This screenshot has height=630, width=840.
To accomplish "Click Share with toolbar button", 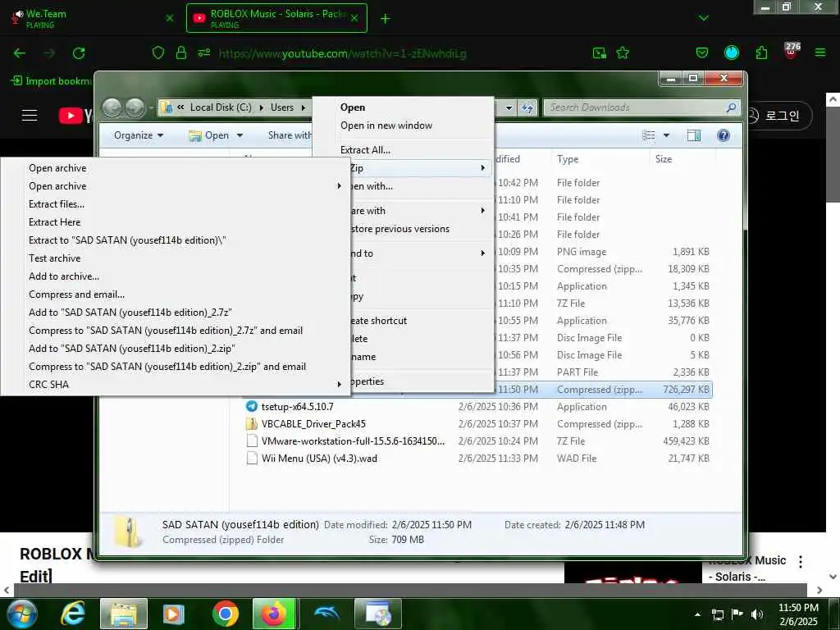I will pos(290,135).
